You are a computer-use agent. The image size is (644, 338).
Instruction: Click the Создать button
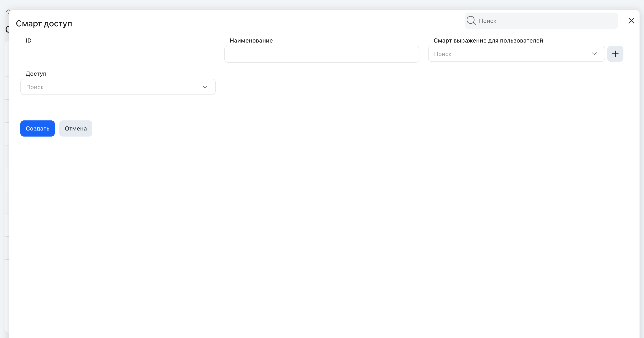point(38,128)
